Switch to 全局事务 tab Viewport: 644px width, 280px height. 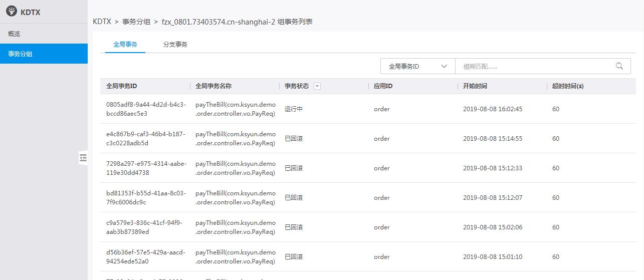[x=125, y=44]
